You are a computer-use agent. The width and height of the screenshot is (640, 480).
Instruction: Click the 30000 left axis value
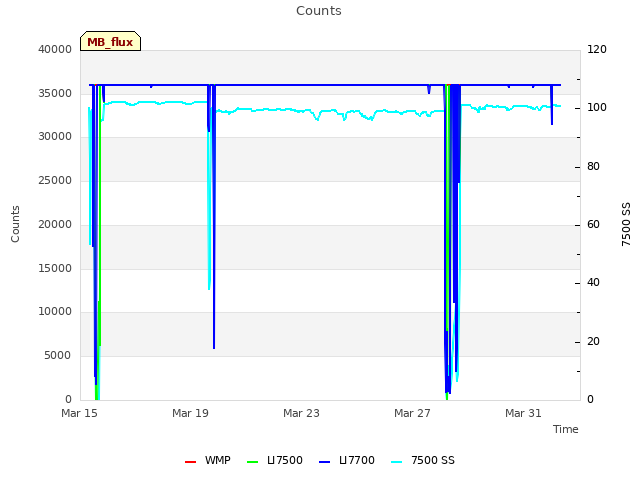[x=55, y=136]
